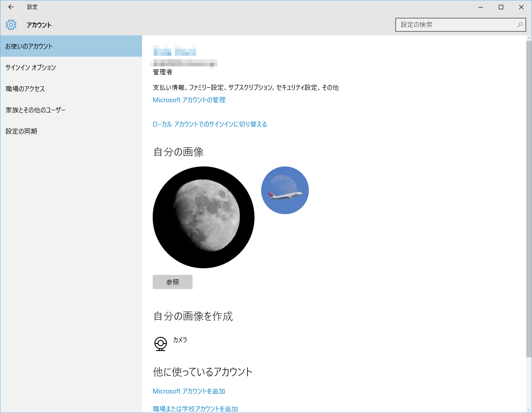Maximize the Settings window

click(x=501, y=7)
